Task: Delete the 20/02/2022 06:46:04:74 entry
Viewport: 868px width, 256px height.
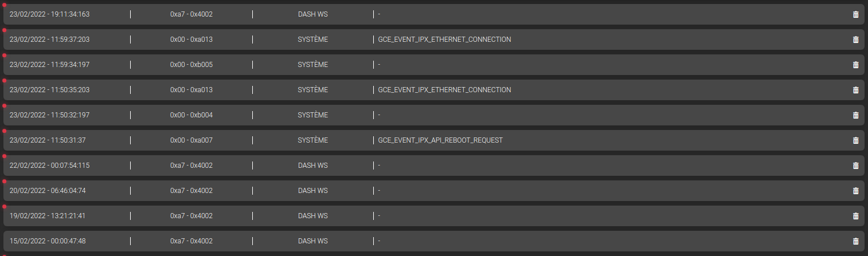Action: [855, 191]
